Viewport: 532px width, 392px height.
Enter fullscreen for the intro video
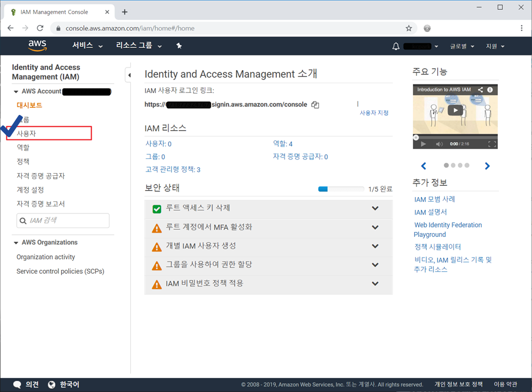point(492,144)
